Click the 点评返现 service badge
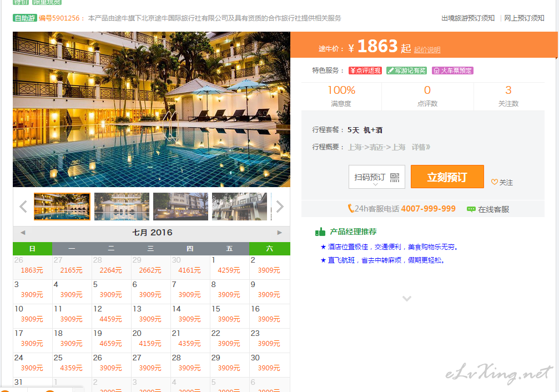Viewport: 559px width, 392px height. coord(365,71)
